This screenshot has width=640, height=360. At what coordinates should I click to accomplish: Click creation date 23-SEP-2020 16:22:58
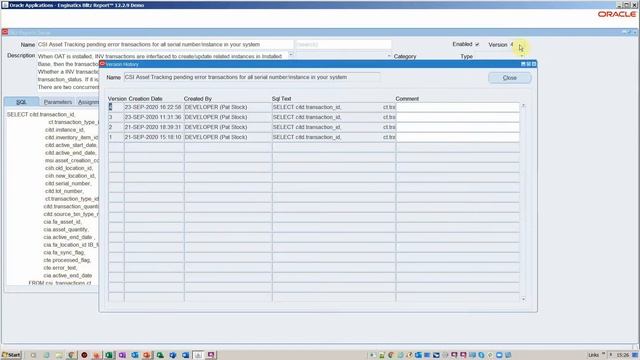click(x=154, y=107)
